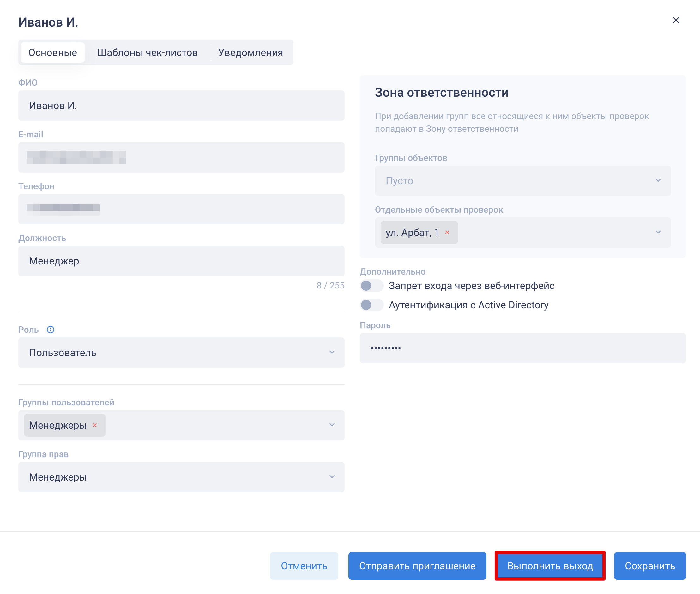Image resolution: width=700 pixels, height=594 pixels.
Task: Expand Отдельные объекты проверок dropdown arrow
Action: 658,232
